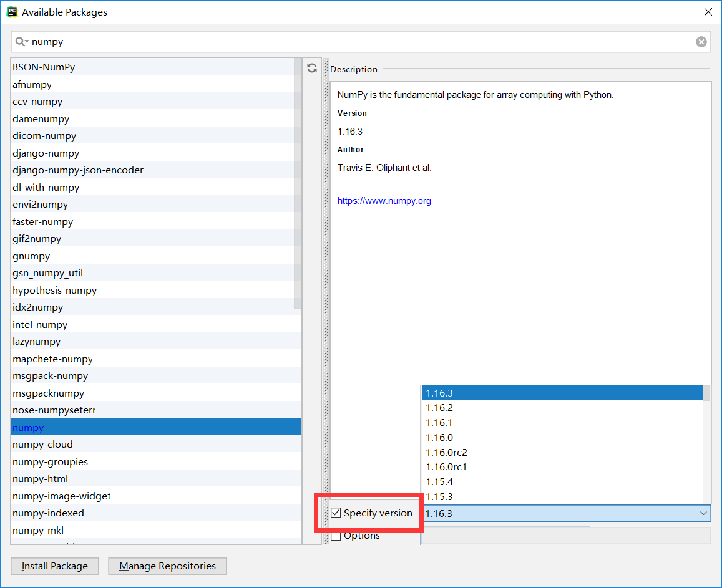Viewport: 722px width, 588px height.
Task: Click author text Travis E. Oliphant et al.
Action: coord(384,168)
